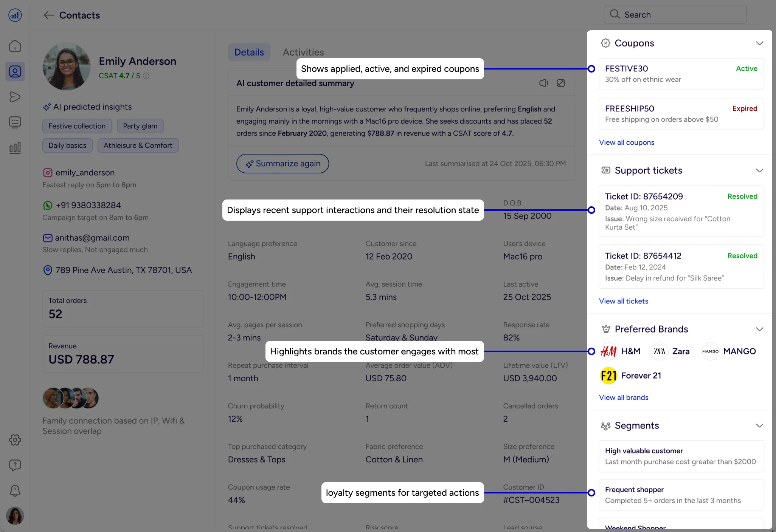The width and height of the screenshot is (776, 532).
Task: Switch to the Activities tab
Action: pos(303,52)
